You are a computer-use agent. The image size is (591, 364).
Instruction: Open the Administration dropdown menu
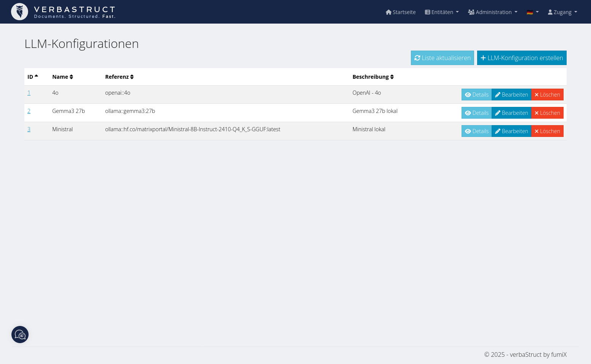493,12
